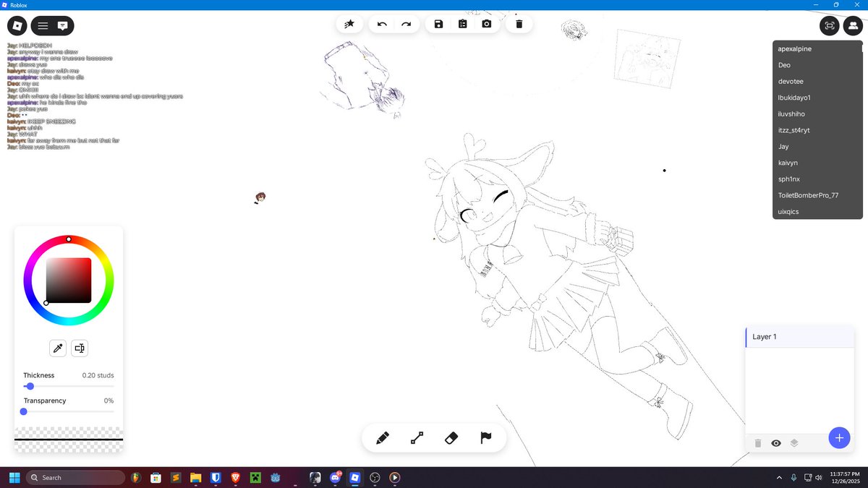Toggle layer visibility eye icon
This screenshot has height=488, width=868.
tap(776, 443)
